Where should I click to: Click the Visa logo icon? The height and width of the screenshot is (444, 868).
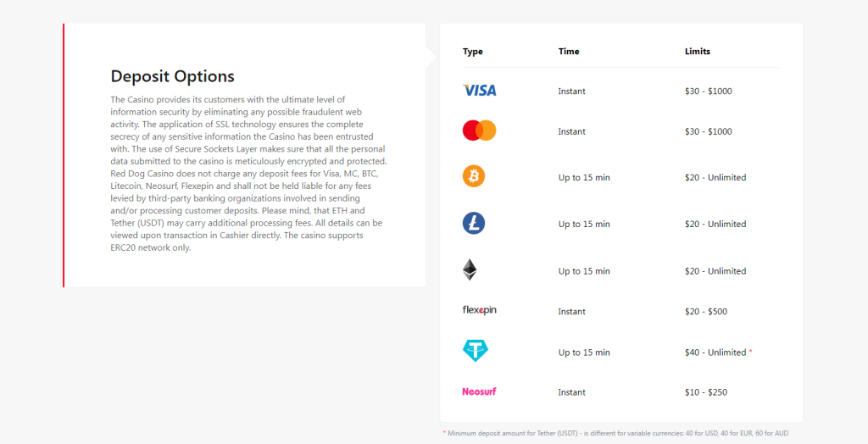pyautogui.click(x=480, y=90)
